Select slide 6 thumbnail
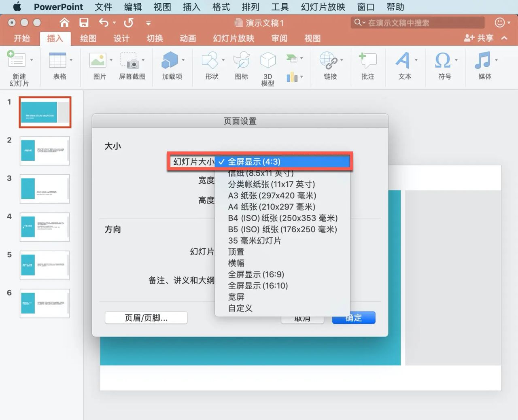The height and width of the screenshot is (420, 518). tap(45, 303)
